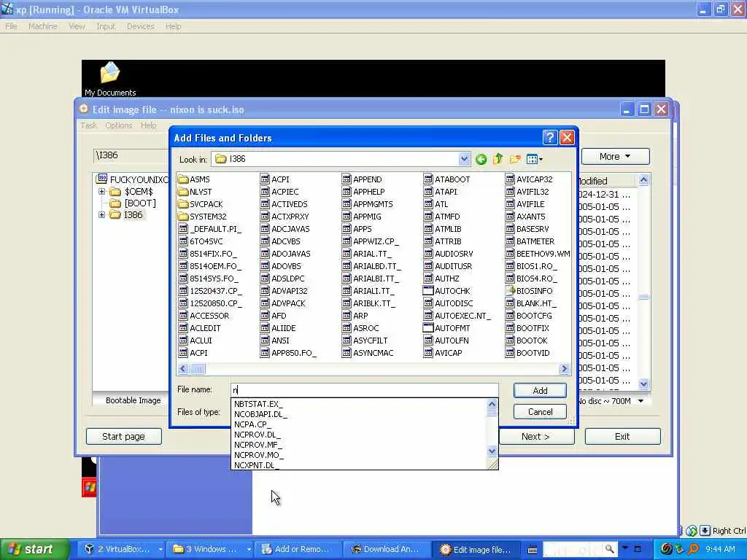Viewport: 747px width, 560px height.
Task: Select the SVCPACK folder
Action: tap(201, 204)
